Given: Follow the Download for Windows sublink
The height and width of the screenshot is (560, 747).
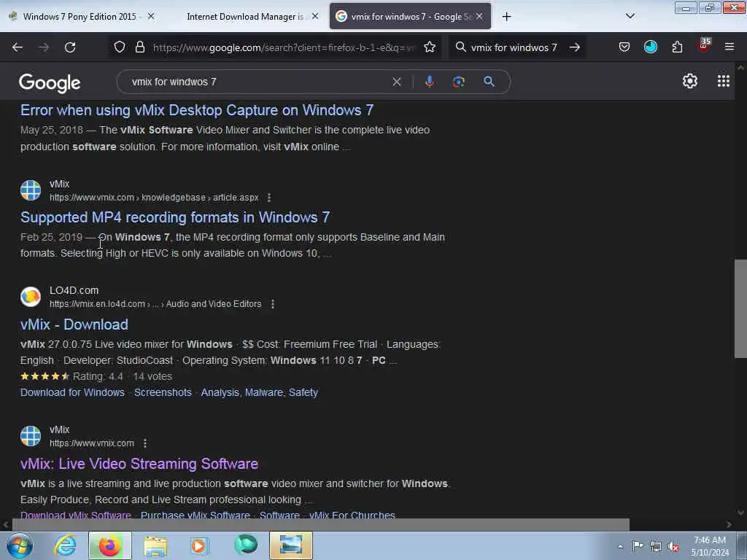Looking at the screenshot, I should pos(72,392).
